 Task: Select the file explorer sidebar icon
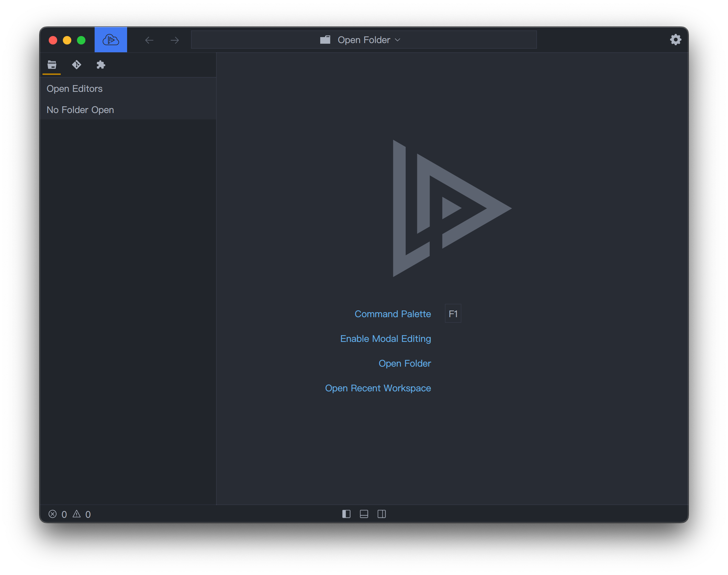pos(52,65)
